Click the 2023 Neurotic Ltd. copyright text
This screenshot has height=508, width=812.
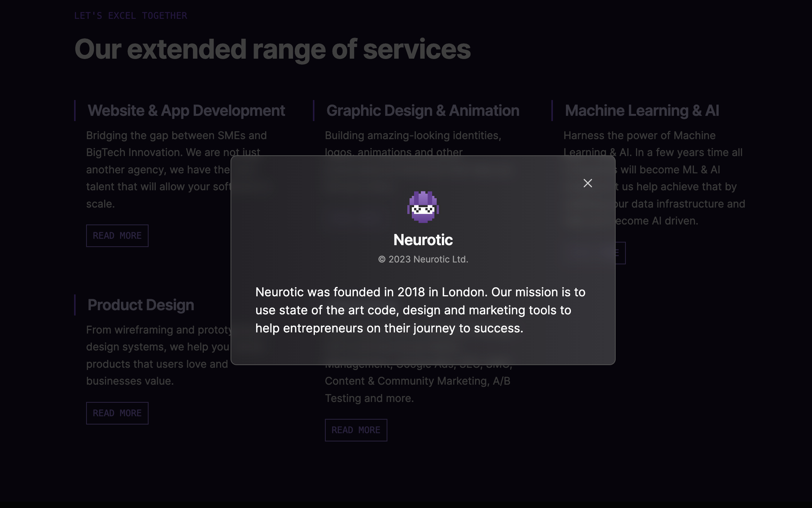point(423,259)
